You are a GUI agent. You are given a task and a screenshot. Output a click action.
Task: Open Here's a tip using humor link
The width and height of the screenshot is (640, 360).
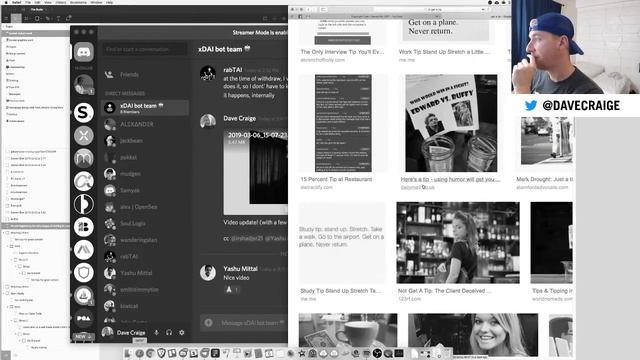[450, 179]
